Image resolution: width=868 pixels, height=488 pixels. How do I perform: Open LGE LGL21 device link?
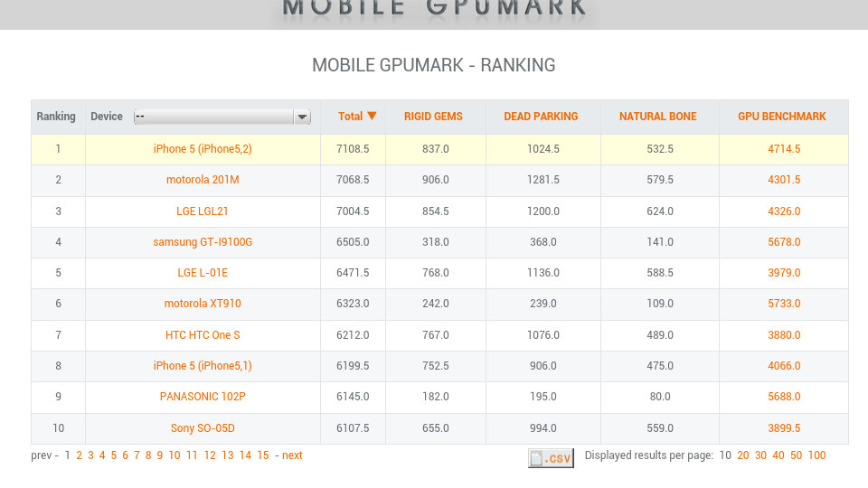[x=202, y=211]
